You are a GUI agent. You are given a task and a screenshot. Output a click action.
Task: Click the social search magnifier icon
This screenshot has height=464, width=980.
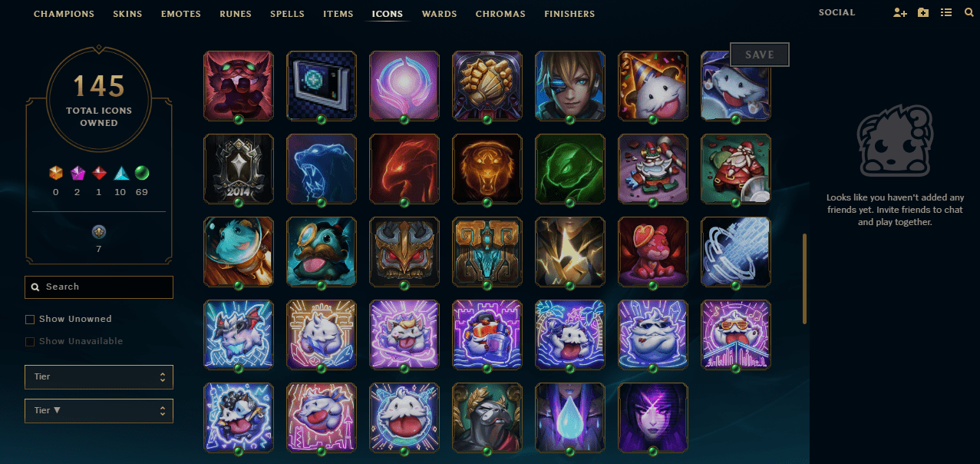coord(968,13)
